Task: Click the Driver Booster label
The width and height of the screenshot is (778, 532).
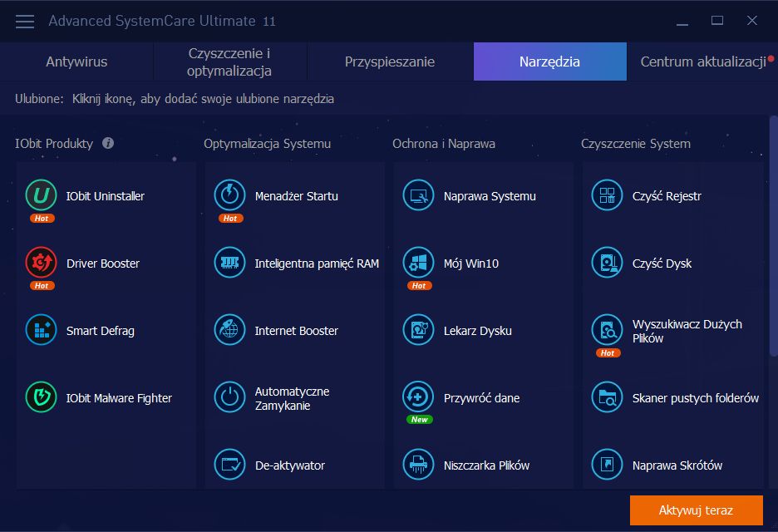Action: tap(103, 264)
